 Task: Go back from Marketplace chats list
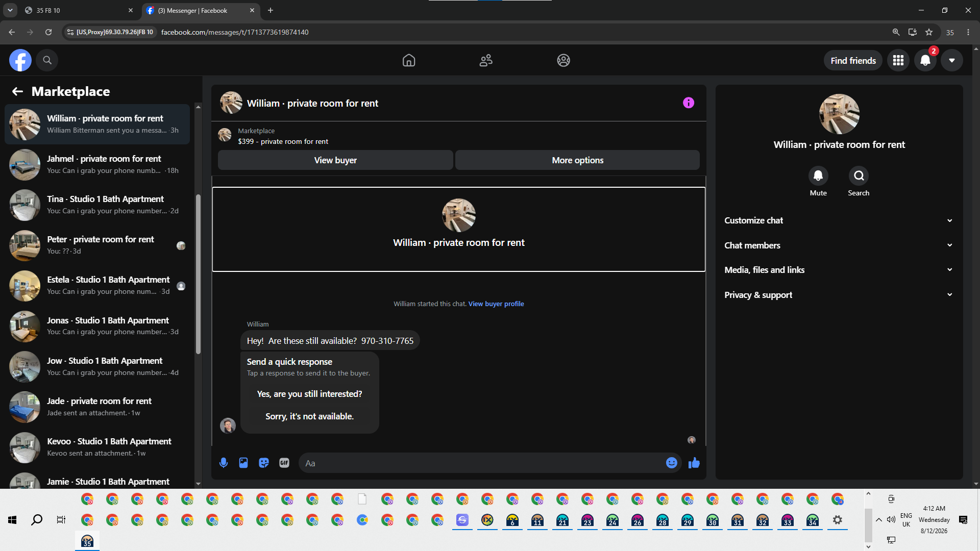point(17,91)
